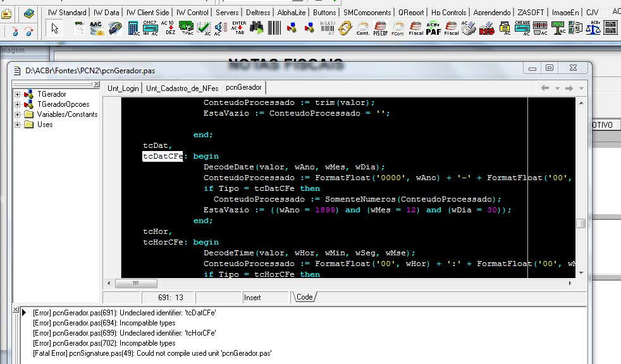The image size is (621, 364).
Task: Select the error "Undeclared identifier: 'tcHorCFe'"
Action: coord(125,333)
